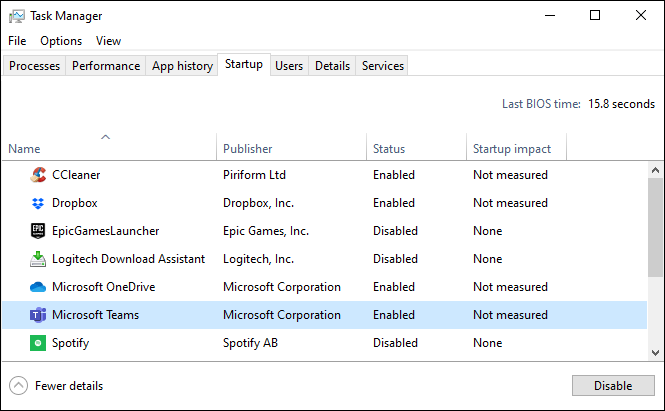Sort by the Name column header
The image size is (665, 411).
[109, 147]
